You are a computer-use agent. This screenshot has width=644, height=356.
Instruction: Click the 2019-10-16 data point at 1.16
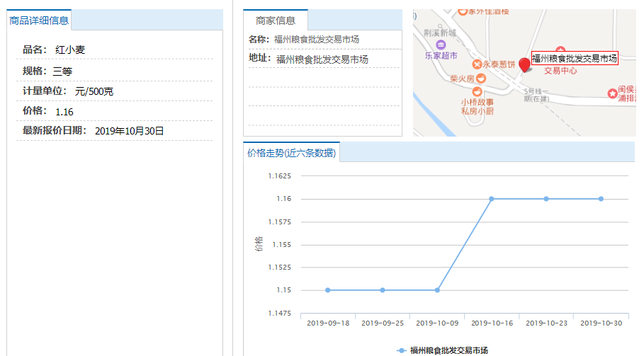click(x=492, y=199)
